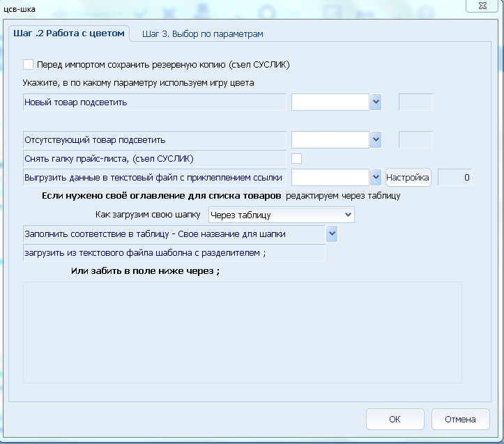Viewport: 504px width, 444px height.
Task: Click inside the large empty header text area
Action: (243, 332)
